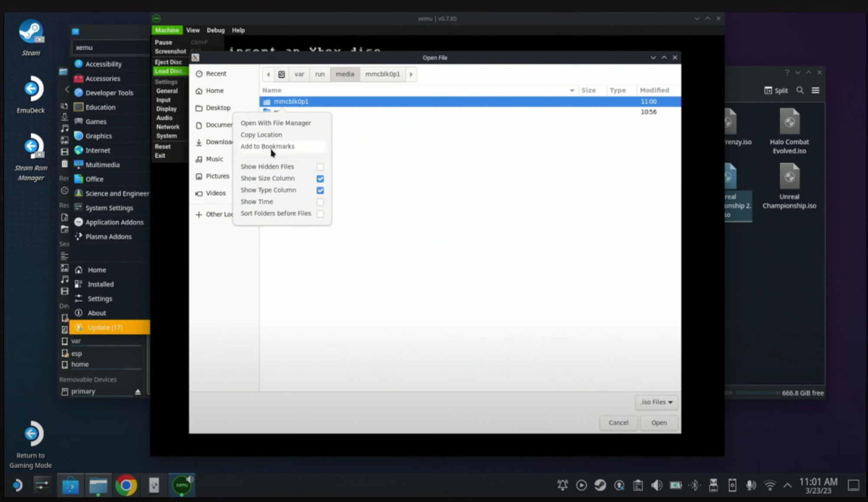Click the Modified column header
The width and height of the screenshot is (868, 502).
coord(654,90)
